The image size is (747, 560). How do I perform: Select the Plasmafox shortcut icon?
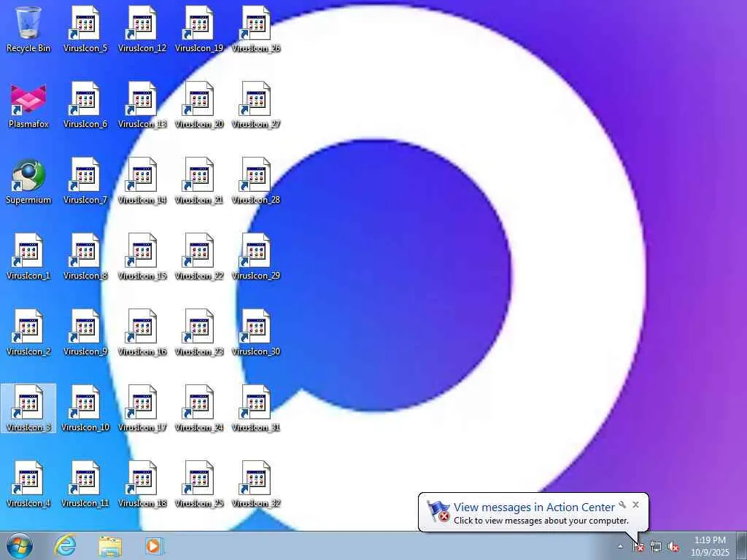(x=28, y=106)
